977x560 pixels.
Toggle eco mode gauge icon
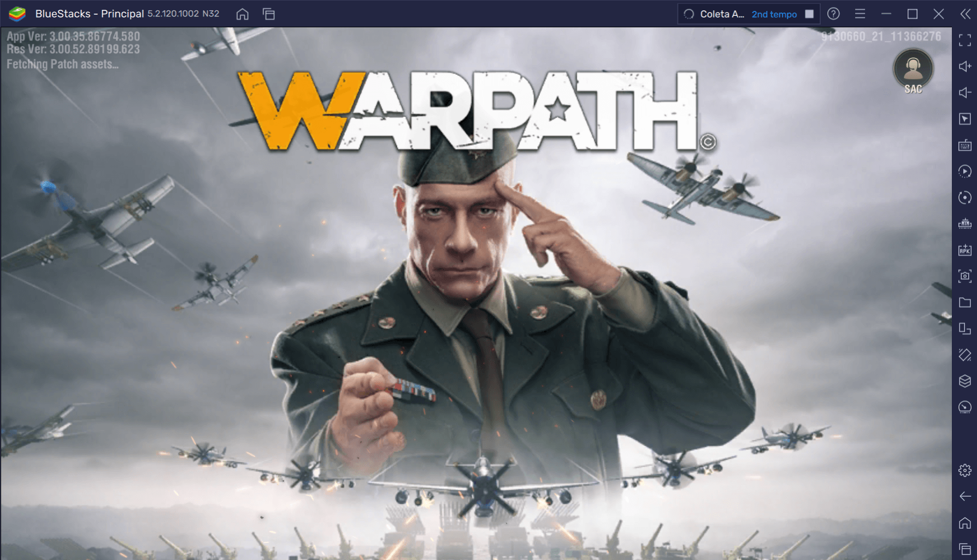tap(965, 407)
